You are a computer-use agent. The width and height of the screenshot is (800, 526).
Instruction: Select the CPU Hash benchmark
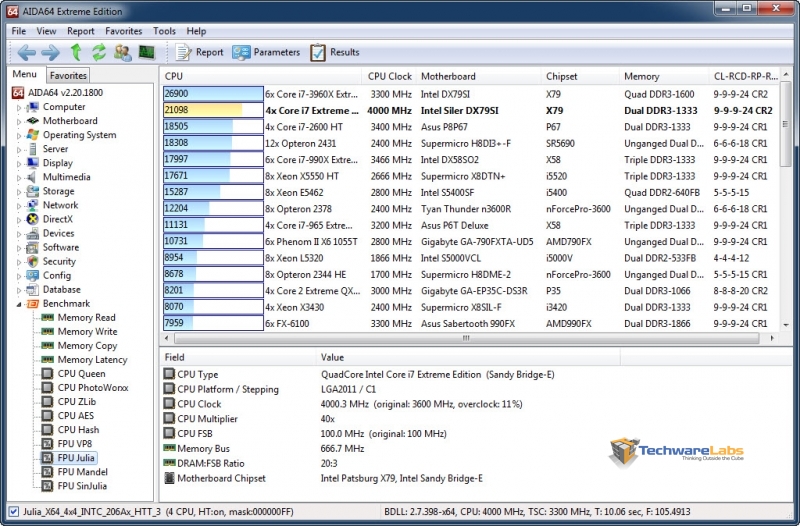[70, 430]
